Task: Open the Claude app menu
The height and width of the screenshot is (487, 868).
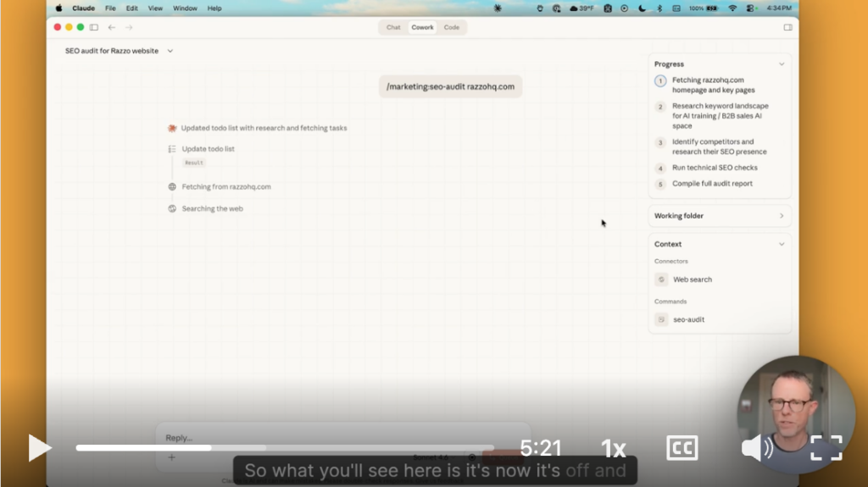Action: pos(84,8)
